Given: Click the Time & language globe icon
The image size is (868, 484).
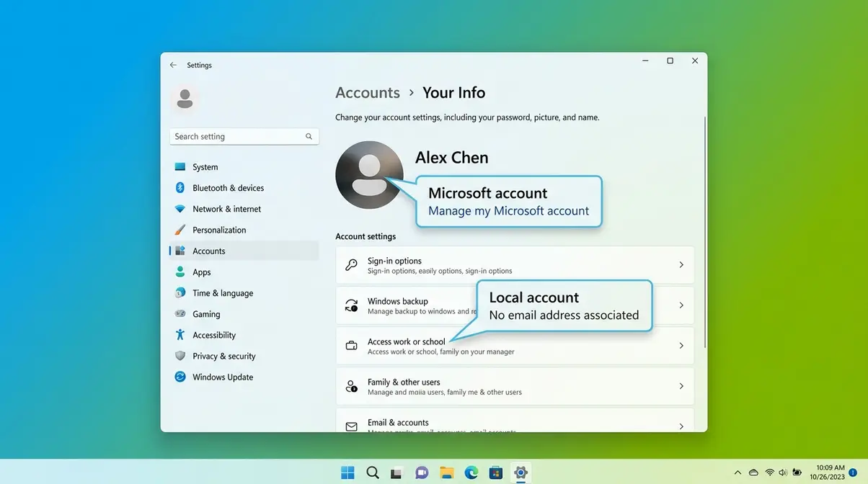Looking at the screenshot, I should tap(180, 293).
